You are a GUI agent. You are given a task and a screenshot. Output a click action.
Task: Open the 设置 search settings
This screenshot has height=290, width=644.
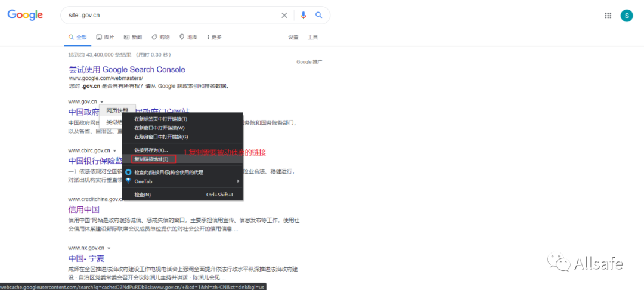click(293, 37)
